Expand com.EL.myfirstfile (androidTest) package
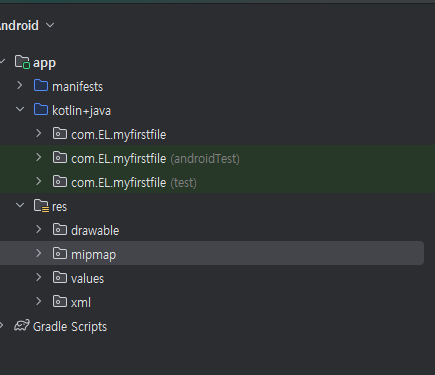This screenshot has width=435, height=375. (x=39, y=157)
